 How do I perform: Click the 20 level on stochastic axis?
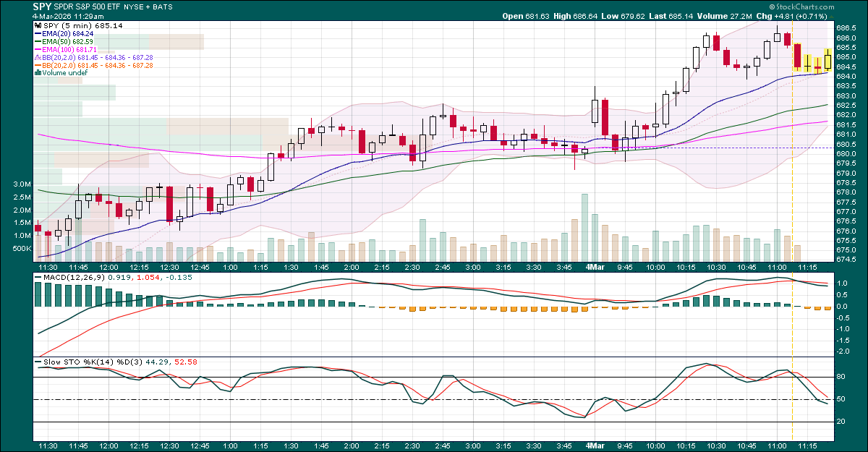coord(842,422)
